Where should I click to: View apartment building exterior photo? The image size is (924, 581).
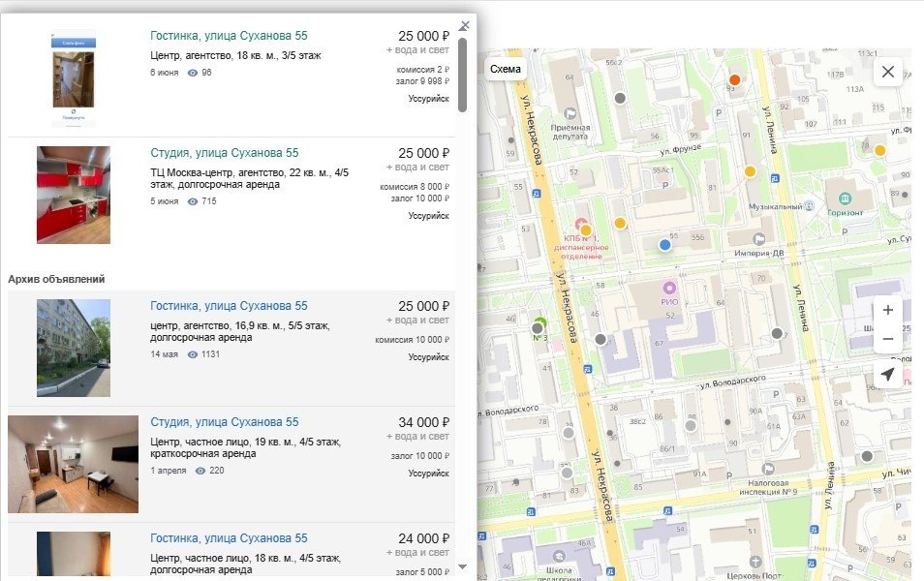click(74, 348)
